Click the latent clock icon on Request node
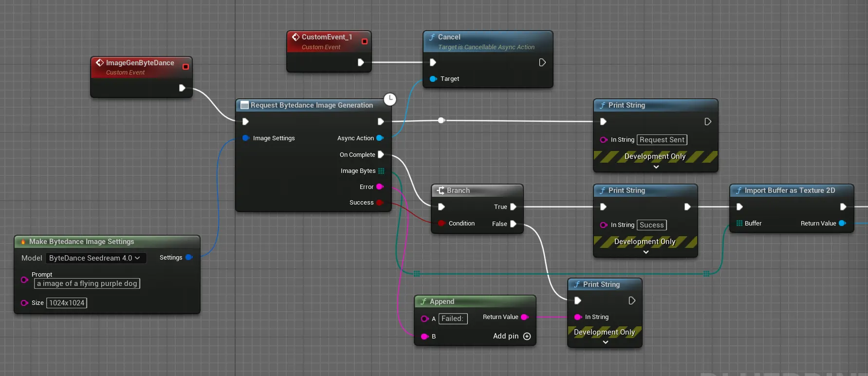 390,99
